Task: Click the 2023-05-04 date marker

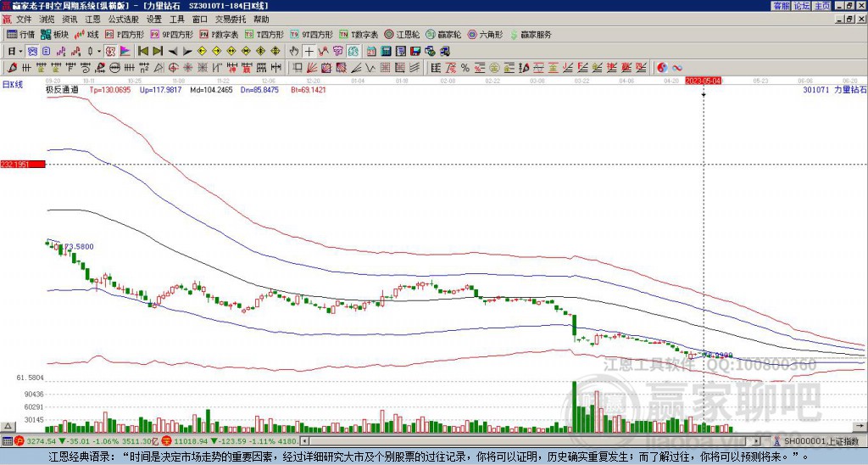Action: click(704, 81)
